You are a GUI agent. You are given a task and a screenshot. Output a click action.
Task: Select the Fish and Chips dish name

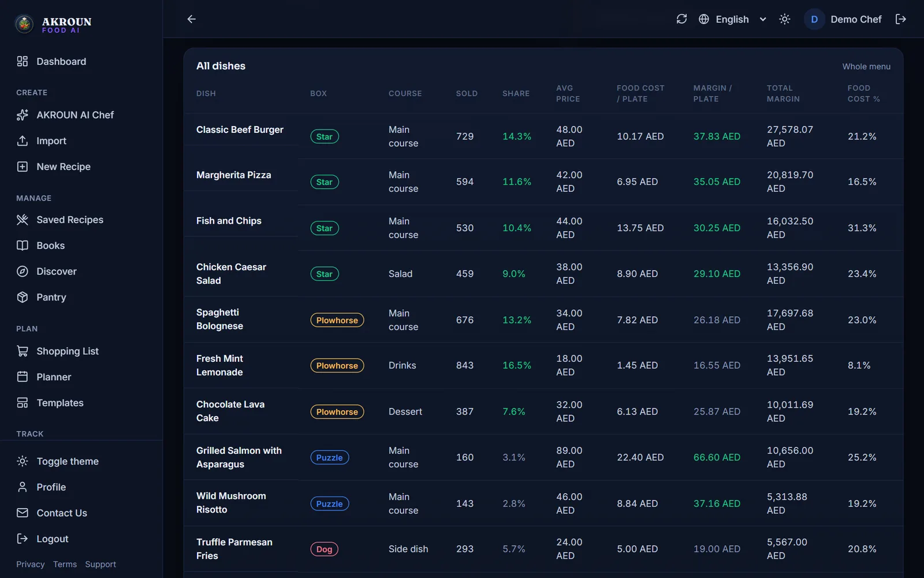coord(229,221)
